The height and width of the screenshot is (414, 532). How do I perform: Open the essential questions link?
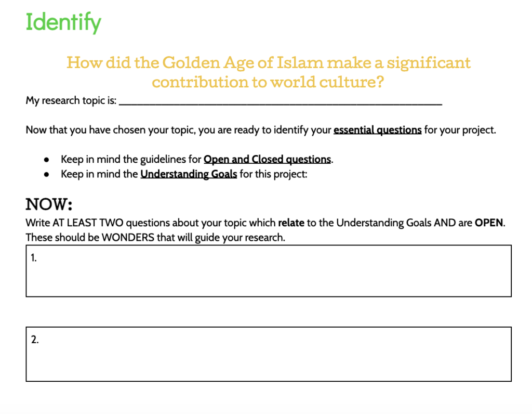[x=377, y=130]
